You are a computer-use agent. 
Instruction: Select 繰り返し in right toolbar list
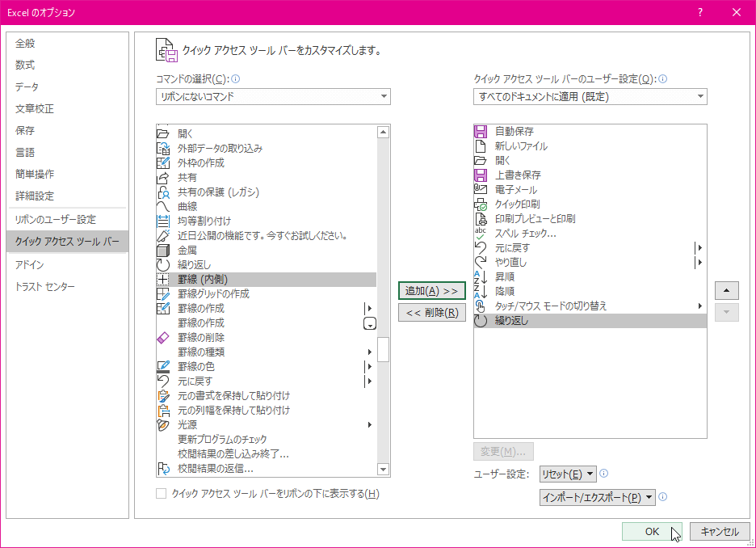(x=590, y=321)
